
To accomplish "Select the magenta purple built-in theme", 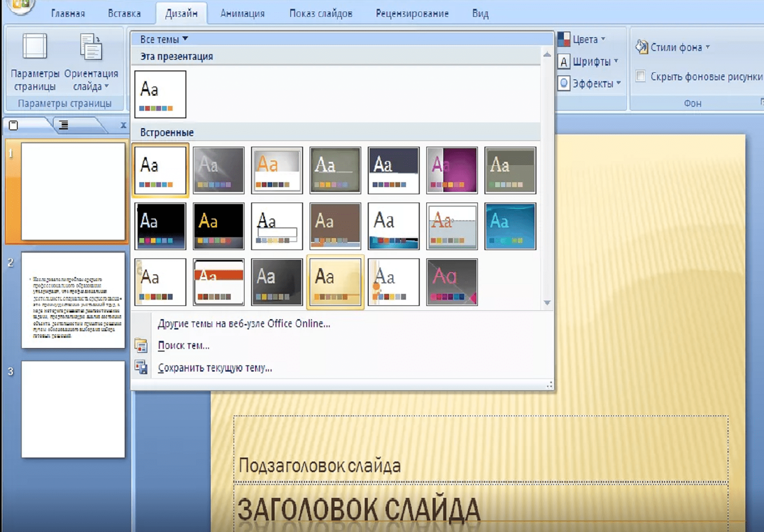I will (x=452, y=170).
